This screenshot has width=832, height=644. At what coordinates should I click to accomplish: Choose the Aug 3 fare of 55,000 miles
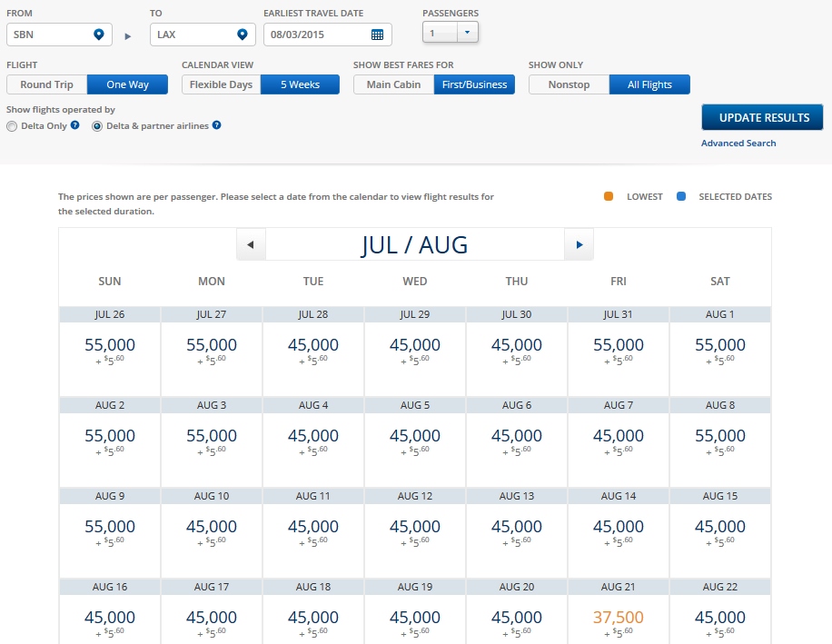pyautogui.click(x=211, y=436)
